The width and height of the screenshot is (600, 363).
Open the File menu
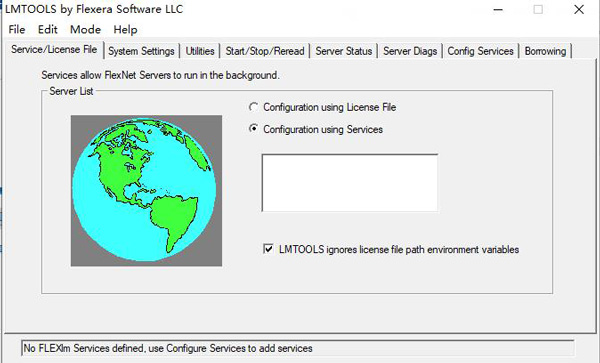(17, 29)
